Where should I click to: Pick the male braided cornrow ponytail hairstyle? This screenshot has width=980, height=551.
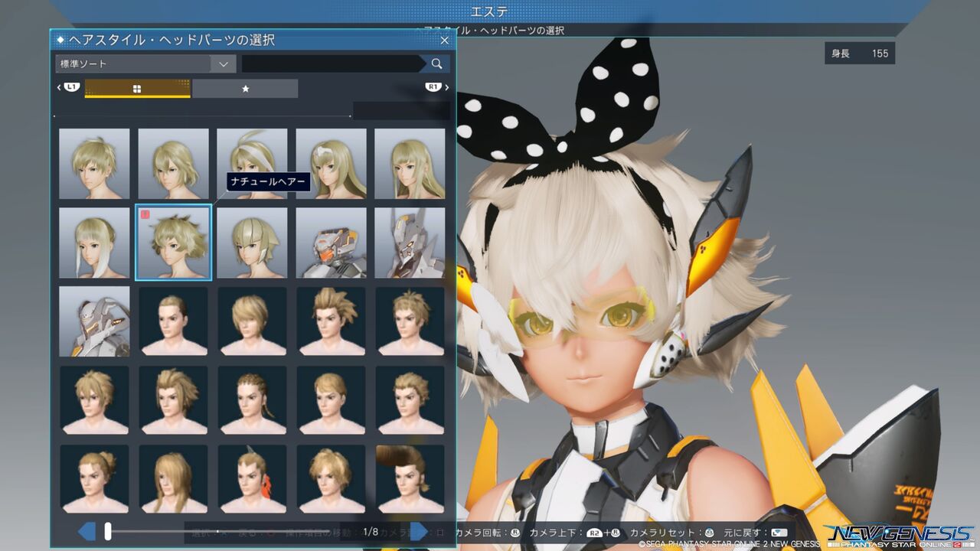[x=252, y=400]
